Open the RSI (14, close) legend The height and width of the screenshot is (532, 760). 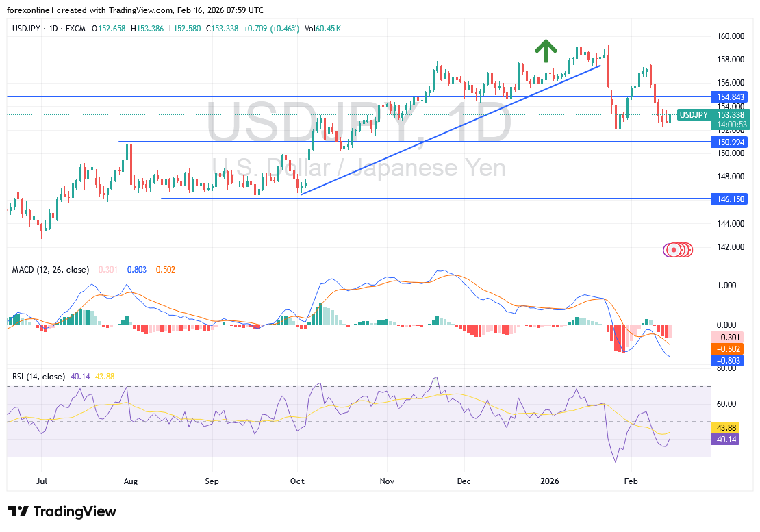click(x=39, y=376)
